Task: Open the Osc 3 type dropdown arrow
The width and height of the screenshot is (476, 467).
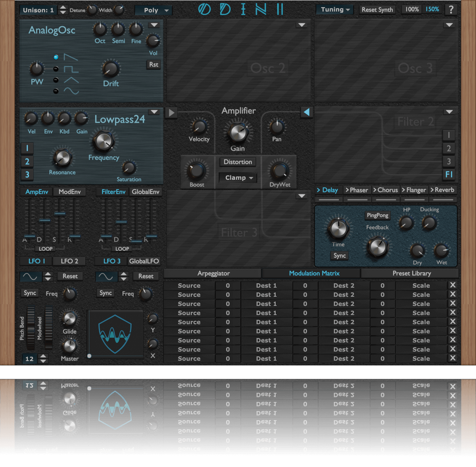Action: [x=449, y=25]
